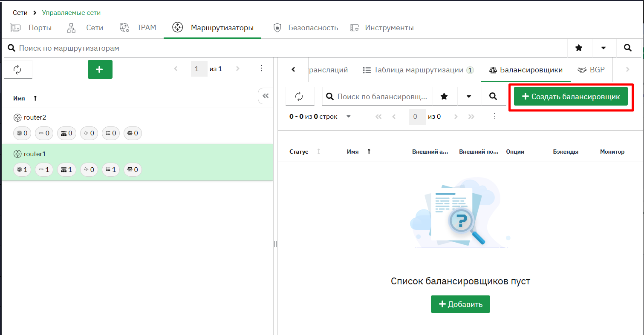Viewport: 644px width, 335px height.
Task: Add new router with green plus button
Action: click(x=100, y=69)
